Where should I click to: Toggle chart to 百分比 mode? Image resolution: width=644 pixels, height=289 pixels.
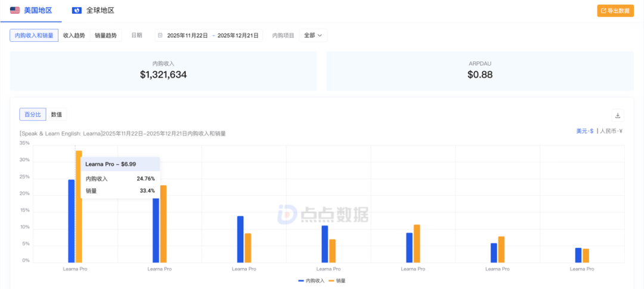point(33,115)
